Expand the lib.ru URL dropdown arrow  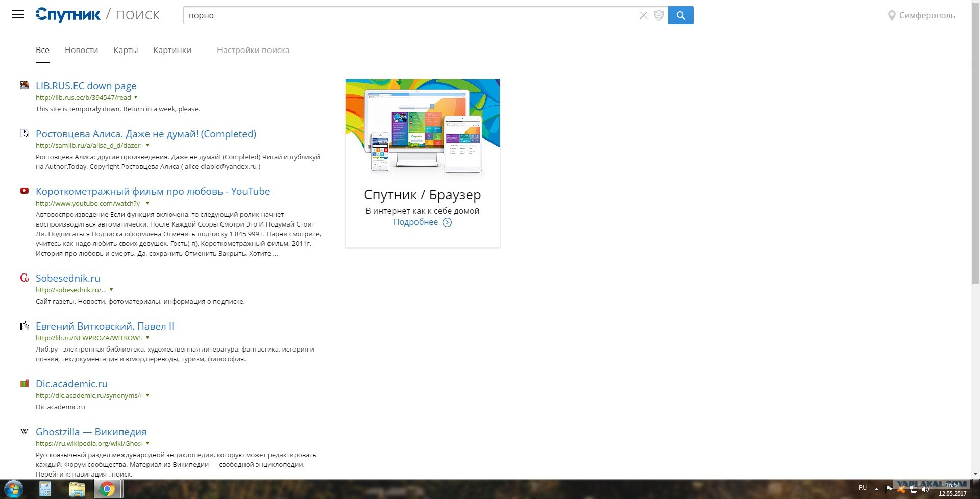[148, 337]
